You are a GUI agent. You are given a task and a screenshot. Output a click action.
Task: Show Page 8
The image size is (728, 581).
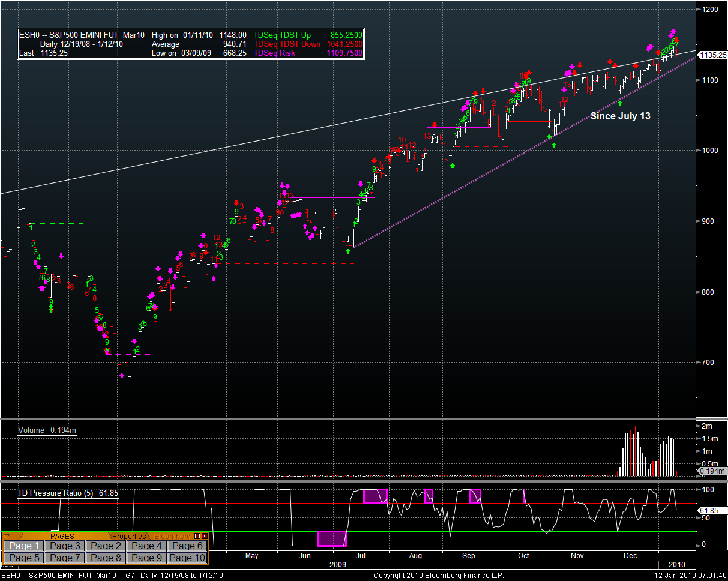point(106,558)
